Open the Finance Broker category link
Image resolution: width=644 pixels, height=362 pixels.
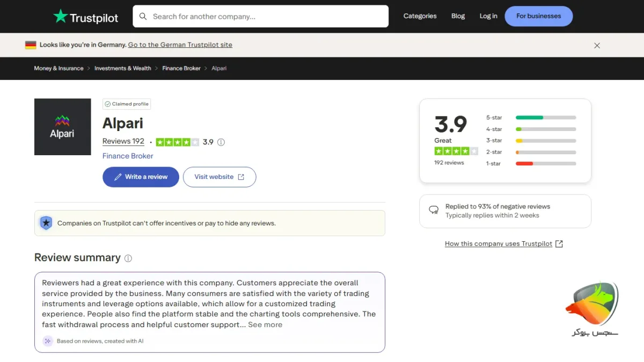128,156
